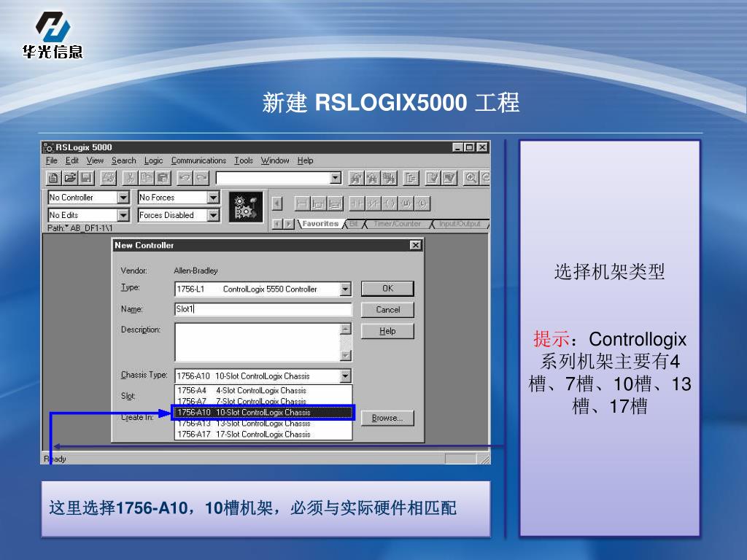Click OK in New Controller dialog

click(x=387, y=289)
